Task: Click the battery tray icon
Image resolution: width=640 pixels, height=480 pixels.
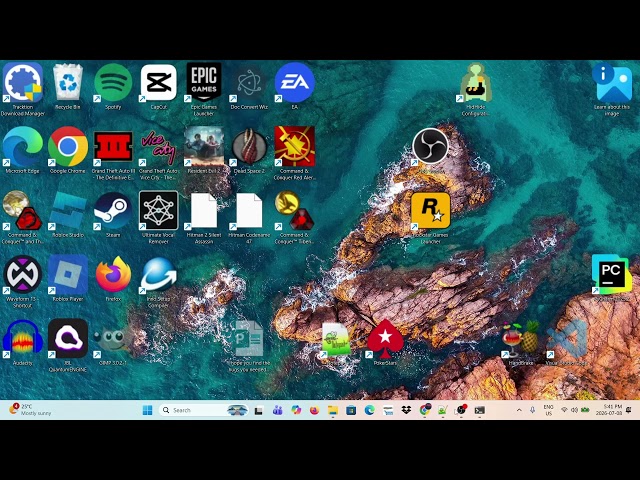Action: click(x=585, y=410)
